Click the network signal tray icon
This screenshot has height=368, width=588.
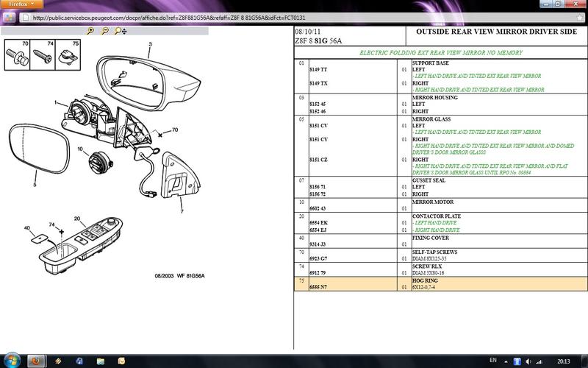(539, 361)
